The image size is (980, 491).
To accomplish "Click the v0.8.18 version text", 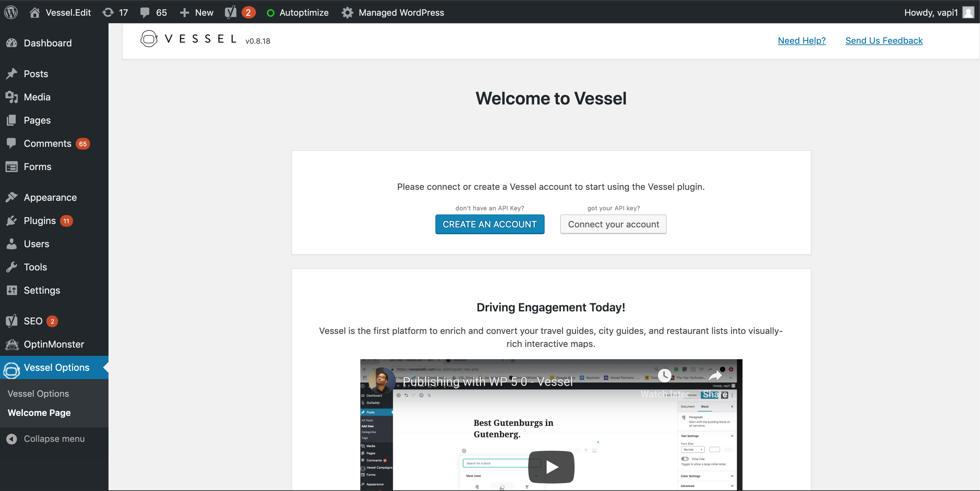I will (x=258, y=41).
